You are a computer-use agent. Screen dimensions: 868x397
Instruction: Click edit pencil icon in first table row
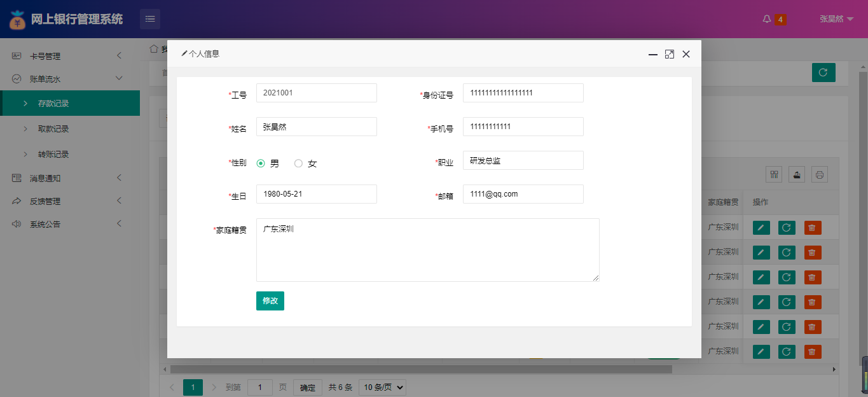(x=761, y=228)
